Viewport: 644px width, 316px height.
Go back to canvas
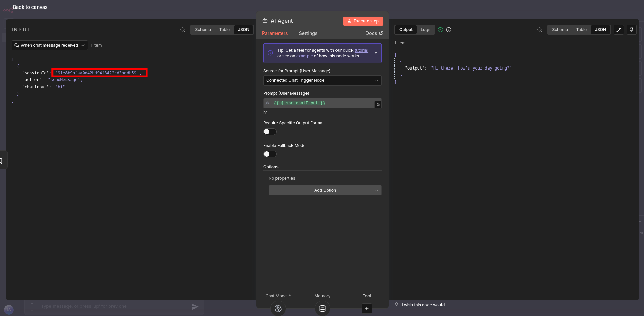(x=30, y=7)
